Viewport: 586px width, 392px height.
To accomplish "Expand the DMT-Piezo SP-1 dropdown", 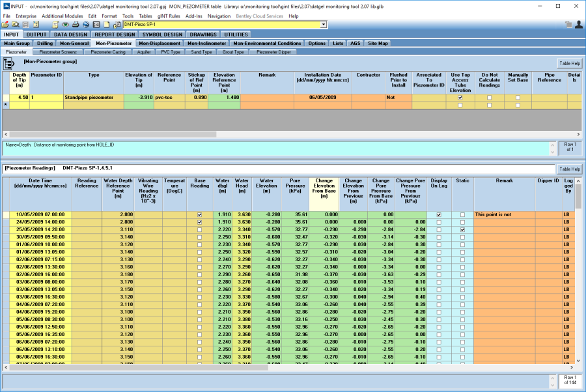I will 324,25.
